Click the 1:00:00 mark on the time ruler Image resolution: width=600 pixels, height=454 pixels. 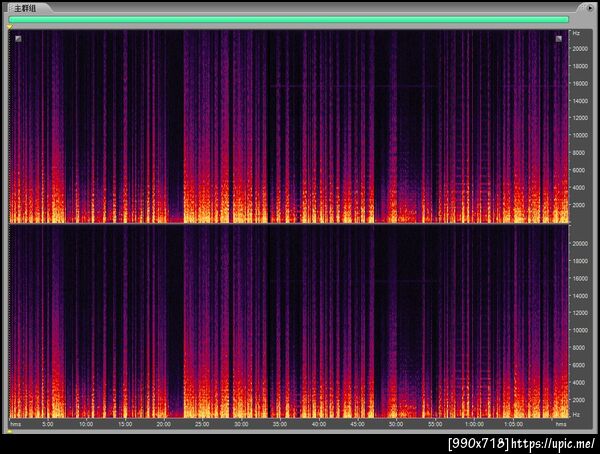[474, 424]
